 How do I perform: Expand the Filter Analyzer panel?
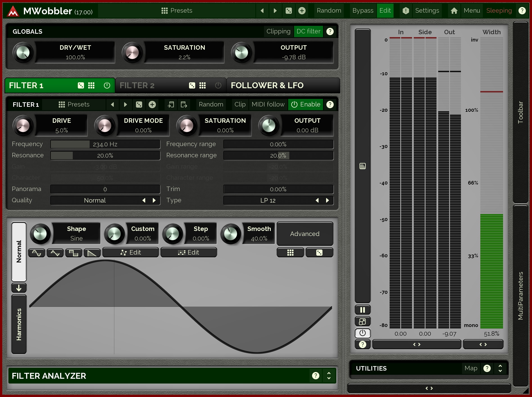click(x=329, y=376)
